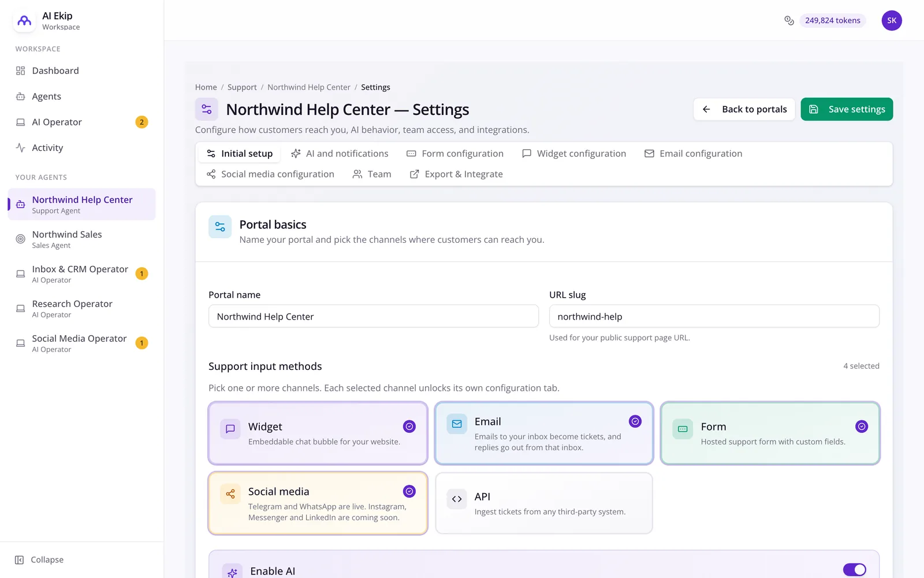Click the Widget chat bubble icon
The width and height of the screenshot is (924, 578).
230,429
